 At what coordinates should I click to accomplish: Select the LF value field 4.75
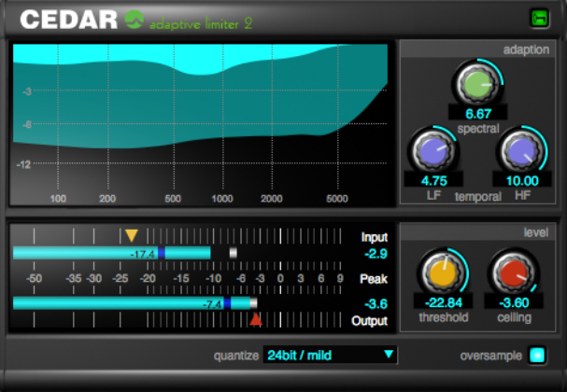coord(433,180)
